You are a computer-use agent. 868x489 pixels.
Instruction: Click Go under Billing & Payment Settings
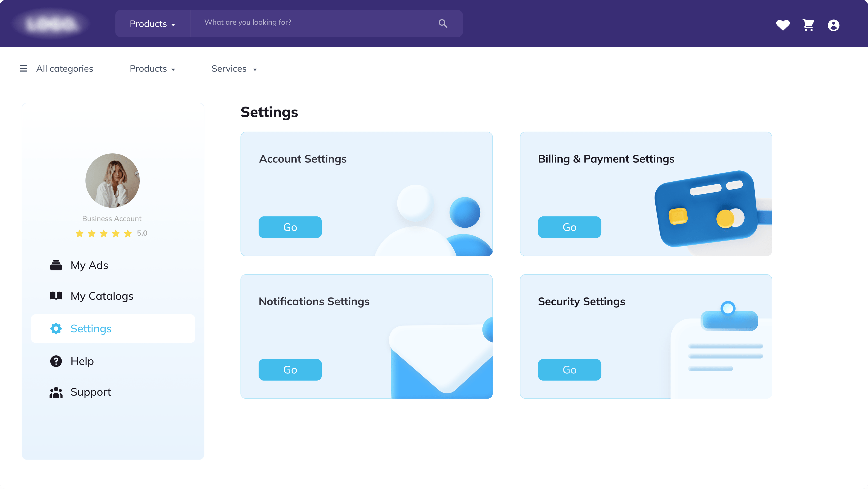(569, 227)
